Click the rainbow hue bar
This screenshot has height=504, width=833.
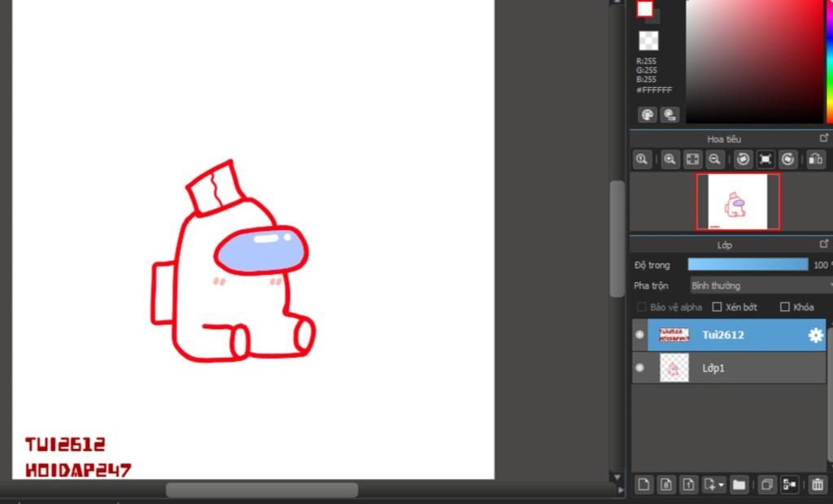829,60
